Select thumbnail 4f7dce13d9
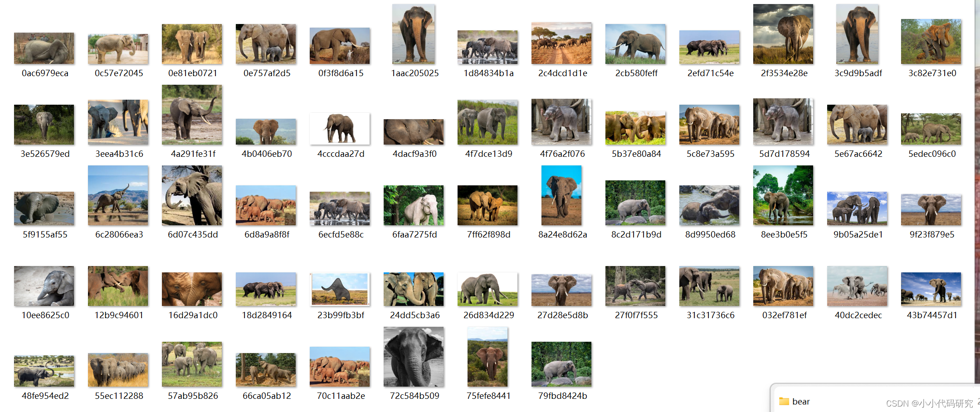 click(x=488, y=122)
